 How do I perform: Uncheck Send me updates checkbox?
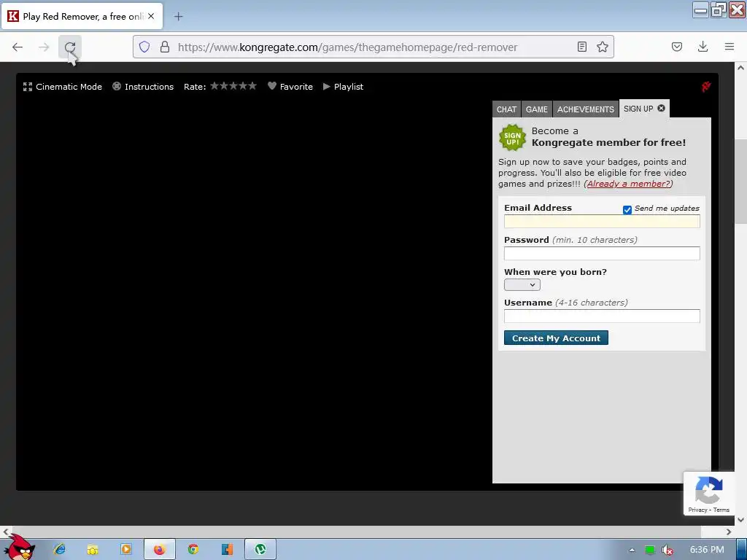(x=627, y=209)
